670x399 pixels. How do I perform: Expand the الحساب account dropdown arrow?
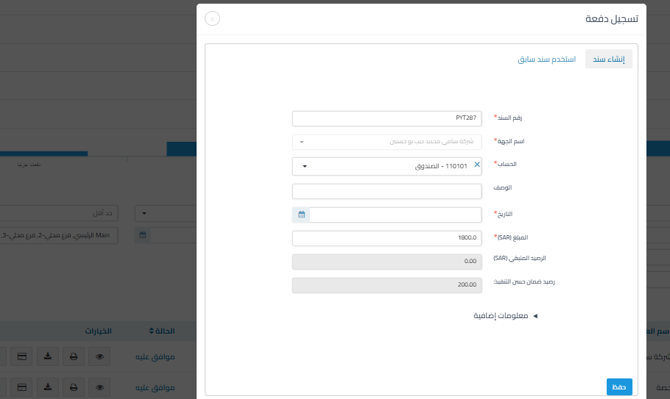tap(305, 166)
